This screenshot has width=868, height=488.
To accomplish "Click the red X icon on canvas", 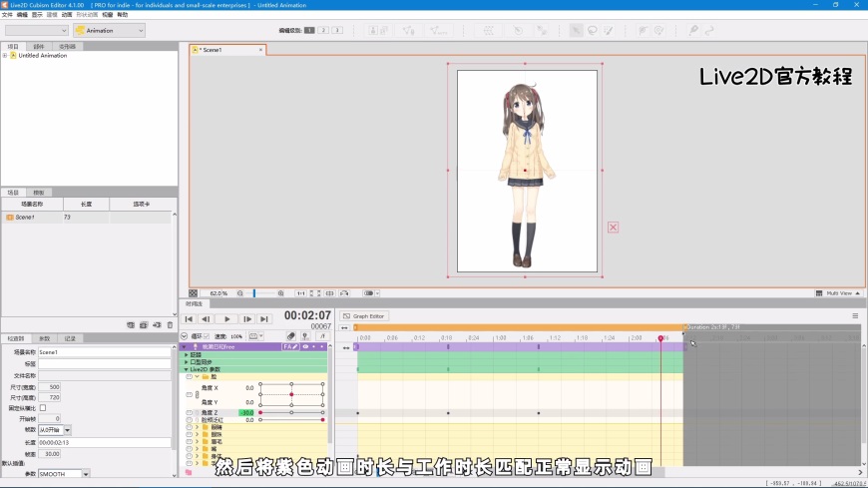I will (x=613, y=228).
